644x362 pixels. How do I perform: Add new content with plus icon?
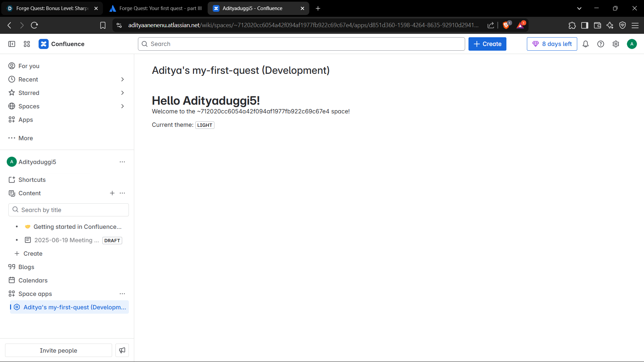coord(112,193)
